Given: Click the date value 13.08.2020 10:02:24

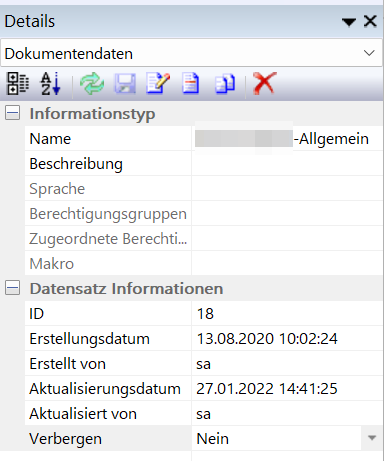Looking at the screenshot, I should (267, 339).
